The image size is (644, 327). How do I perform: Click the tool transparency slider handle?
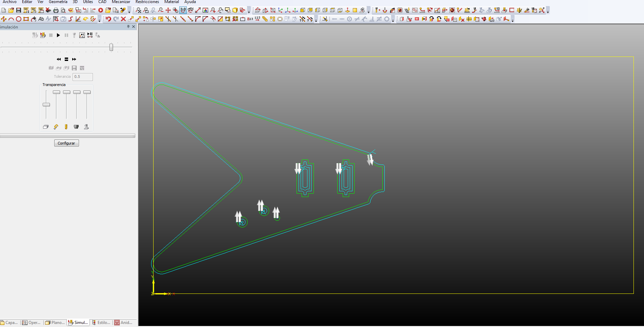click(x=66, y=92)
